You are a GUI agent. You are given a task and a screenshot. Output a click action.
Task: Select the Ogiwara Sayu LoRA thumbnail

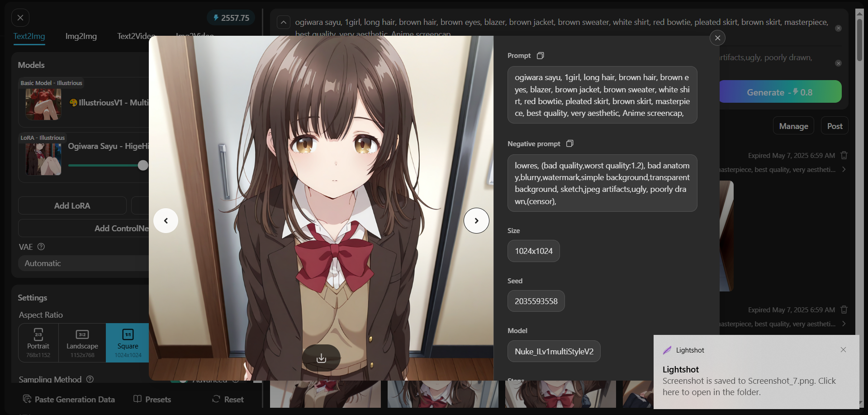pos(43,159)
